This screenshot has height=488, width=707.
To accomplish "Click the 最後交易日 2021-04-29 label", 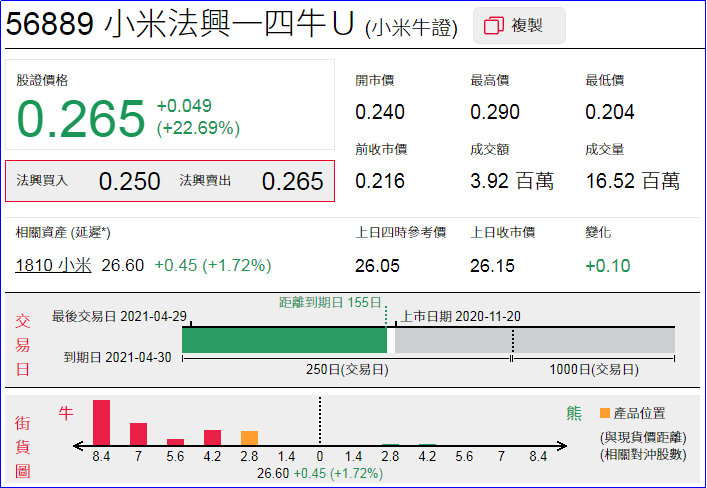I will pyautogui.click(x=119, y=316).
